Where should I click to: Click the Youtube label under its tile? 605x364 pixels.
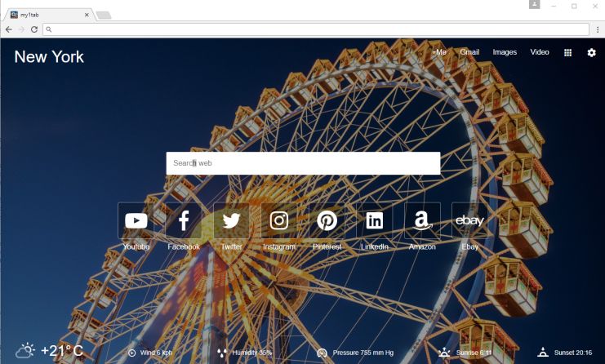[x=136, y=246]
